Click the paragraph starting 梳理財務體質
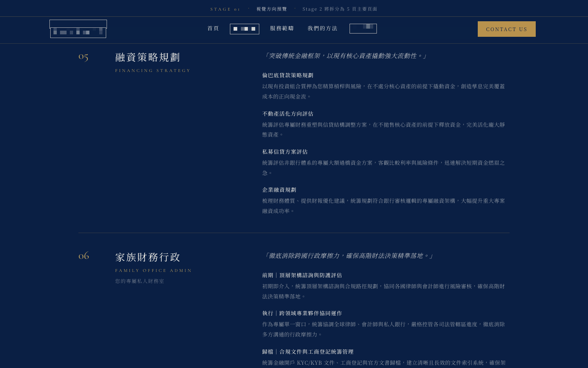The height and width of the screenshot is (368, 588). click(x=384, y=206)
